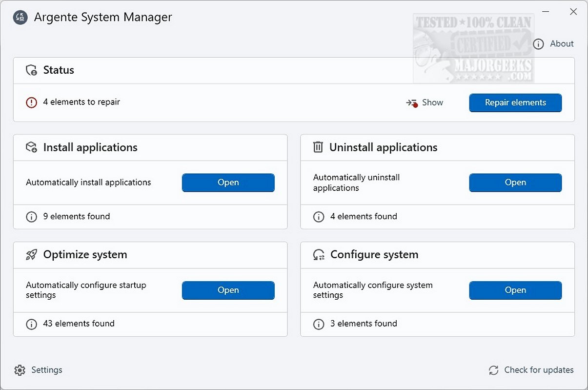Click info icon next to 43 elements found

[x=31, y=324]
